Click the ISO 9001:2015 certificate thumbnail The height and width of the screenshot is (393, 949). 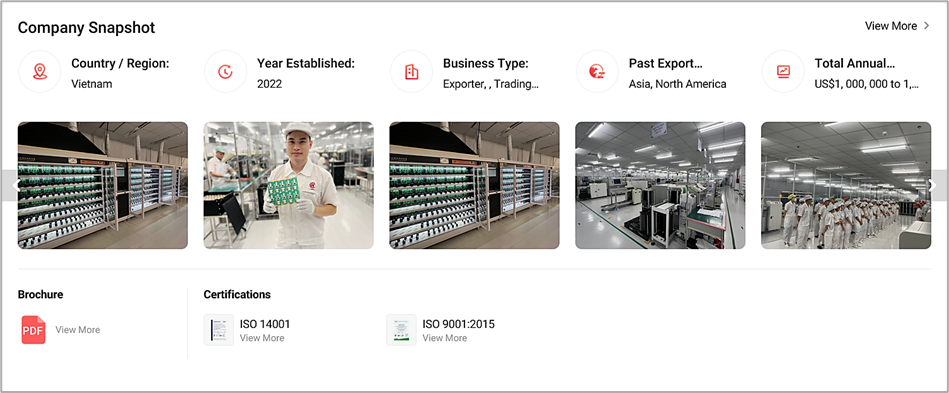click(x=401, y=330)
